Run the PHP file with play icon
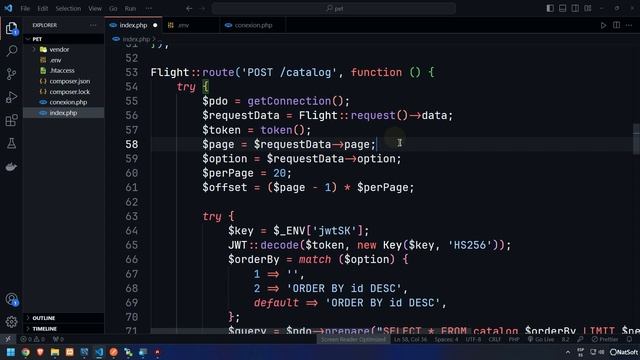Viewport: 640px width, 360px height. [603, 25]
